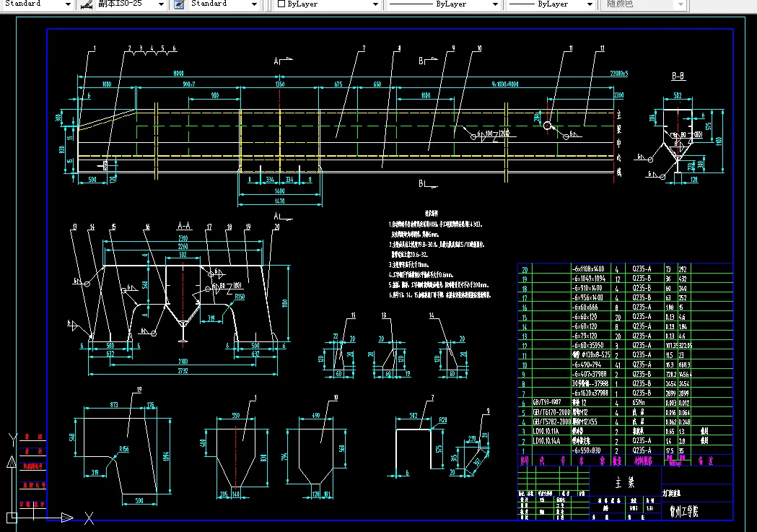Click the ByLayer color swatch box
Viewport: 757px width, 532px height.
tap(281, 4)
